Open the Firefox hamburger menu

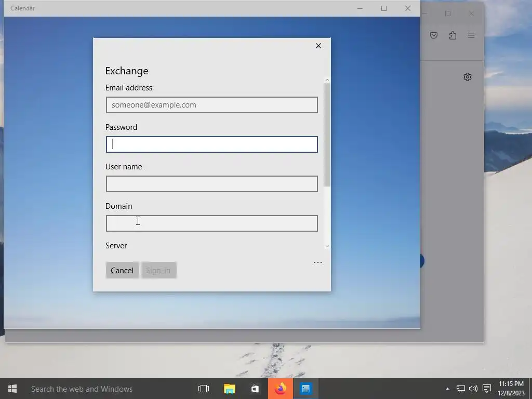pos(471,35)
